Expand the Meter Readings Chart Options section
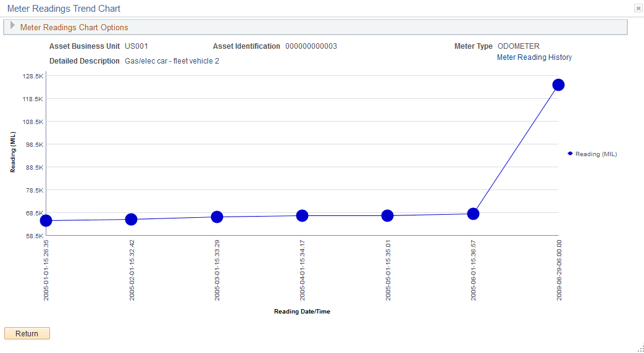 click(x=12, y=26)
